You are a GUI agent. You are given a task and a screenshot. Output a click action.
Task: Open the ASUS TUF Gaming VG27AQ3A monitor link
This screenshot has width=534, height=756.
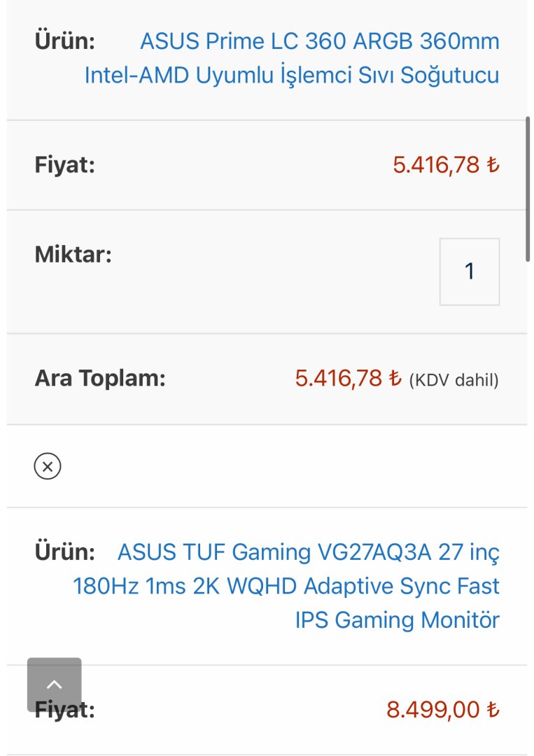click(308, 552)
